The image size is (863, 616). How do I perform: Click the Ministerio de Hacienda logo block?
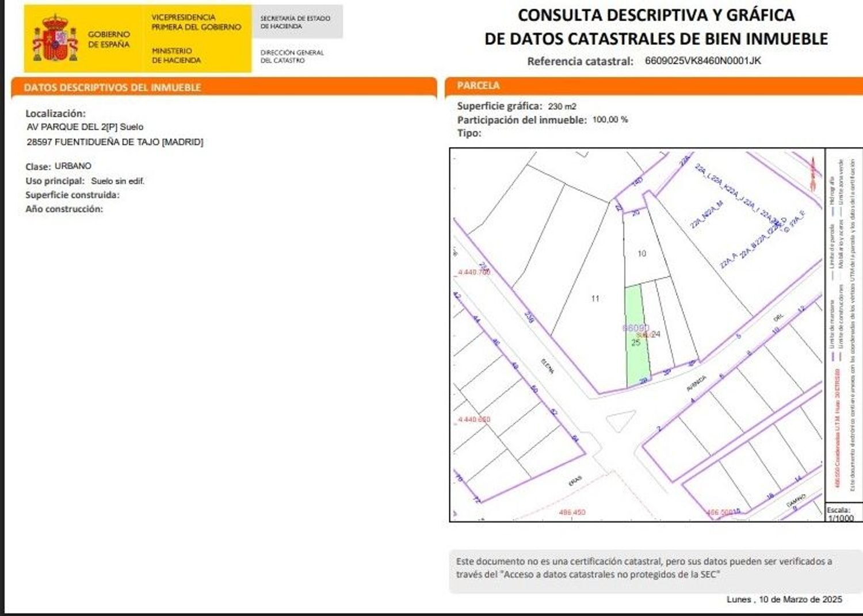pyautogui.click(x=176, y=55)
